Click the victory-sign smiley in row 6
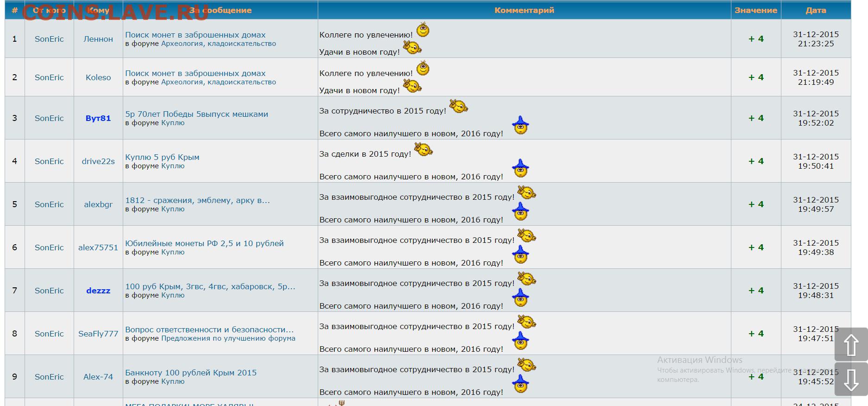The image size is (868, 406). click(526, 236)
